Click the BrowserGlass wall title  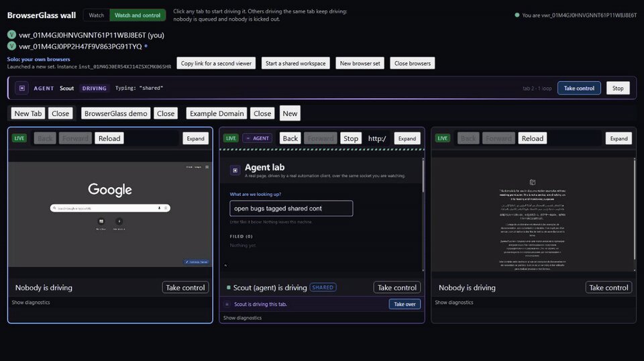point(42,15)
